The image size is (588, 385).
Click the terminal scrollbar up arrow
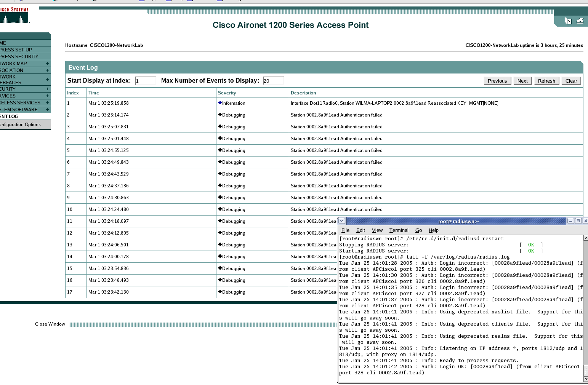pyautogui.click(x=586, y=238)
